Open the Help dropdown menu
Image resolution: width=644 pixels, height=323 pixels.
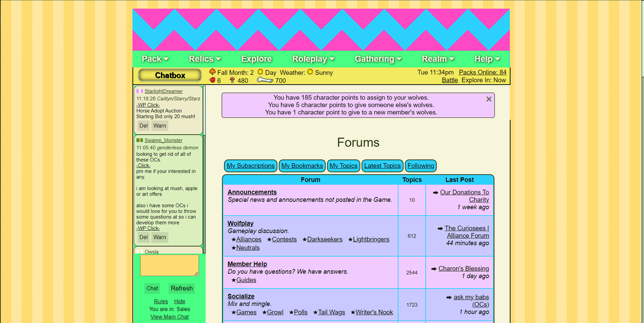click(488, 59)
